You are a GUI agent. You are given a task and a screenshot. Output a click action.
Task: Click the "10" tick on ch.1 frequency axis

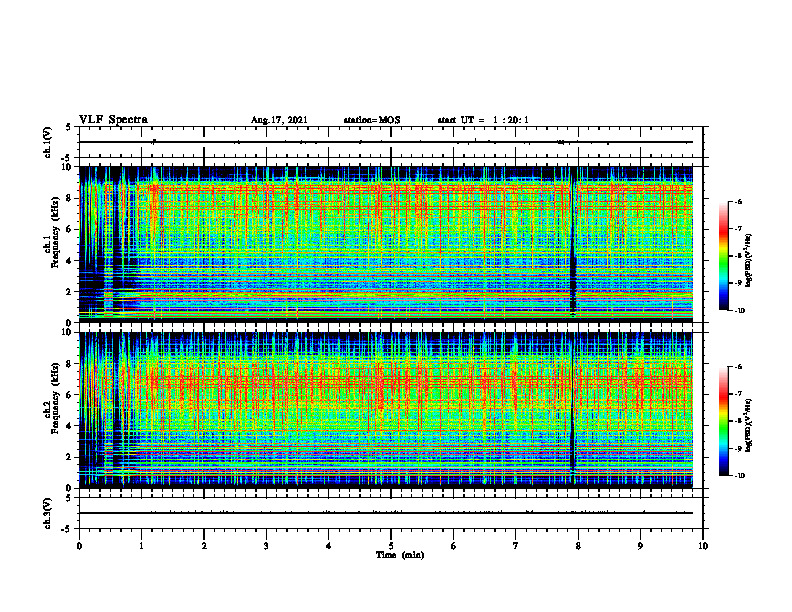68,167
